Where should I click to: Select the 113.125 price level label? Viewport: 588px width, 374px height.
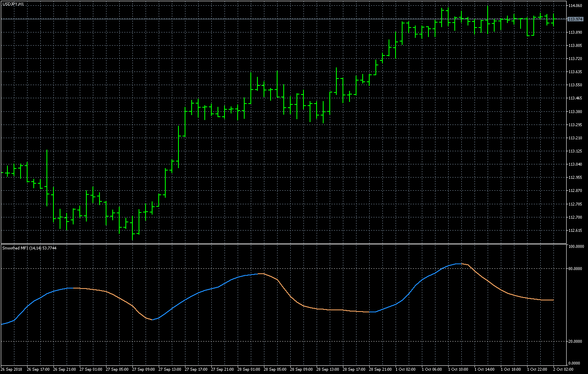click(575, 151)
